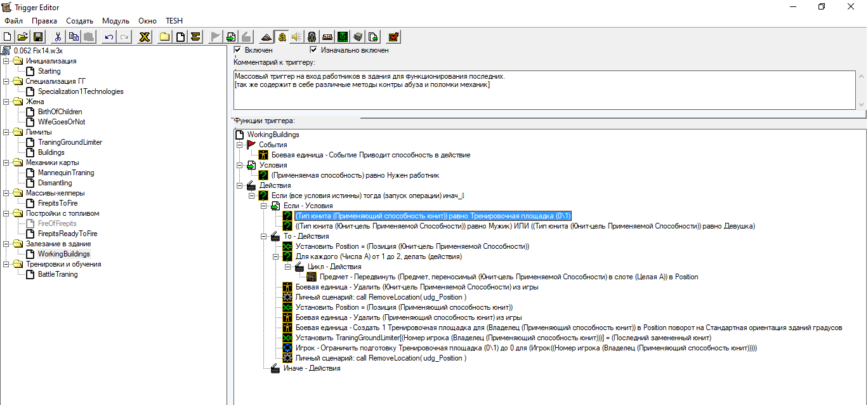Open the Правка menu
868x405 pixels.
click(44, 21)
